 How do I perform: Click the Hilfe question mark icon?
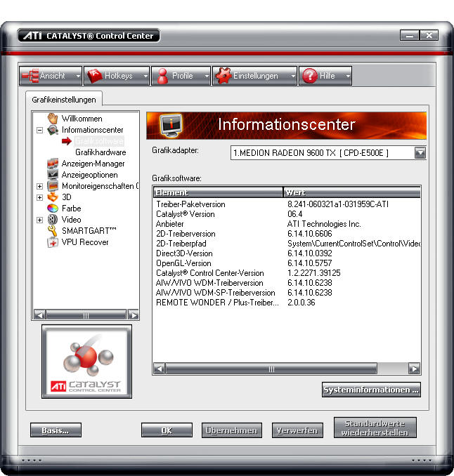pyautogui.click(x=310, y=76)
